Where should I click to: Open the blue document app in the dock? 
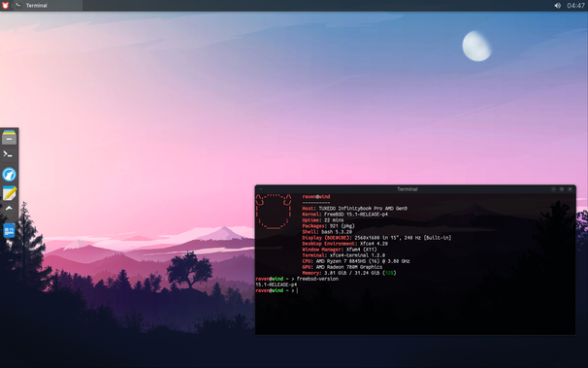pos(9,230)
